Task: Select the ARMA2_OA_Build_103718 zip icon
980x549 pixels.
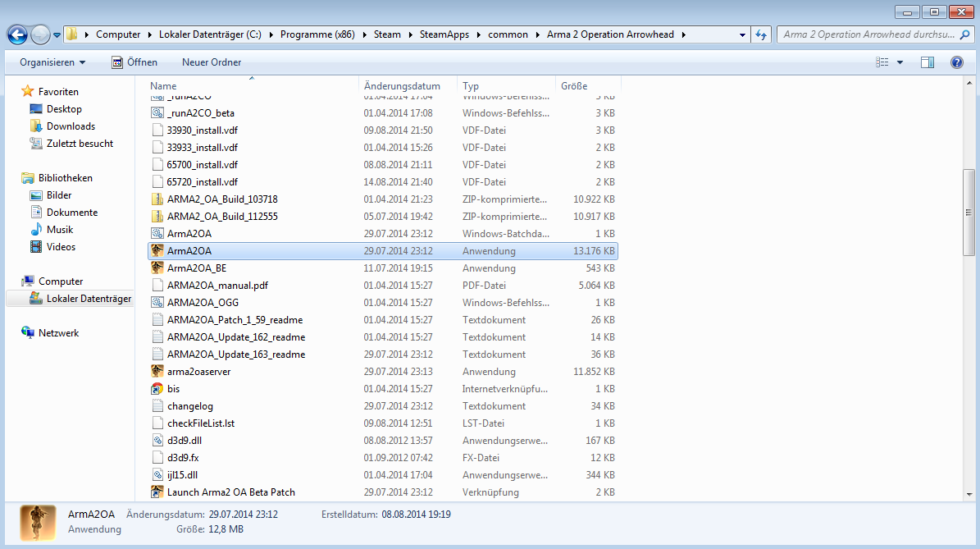Action: tap(157, 199)
